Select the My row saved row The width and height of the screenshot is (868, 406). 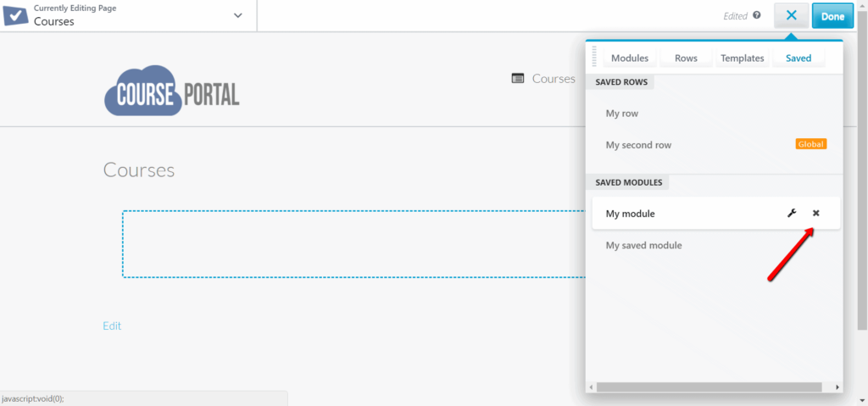pos(622,114)
